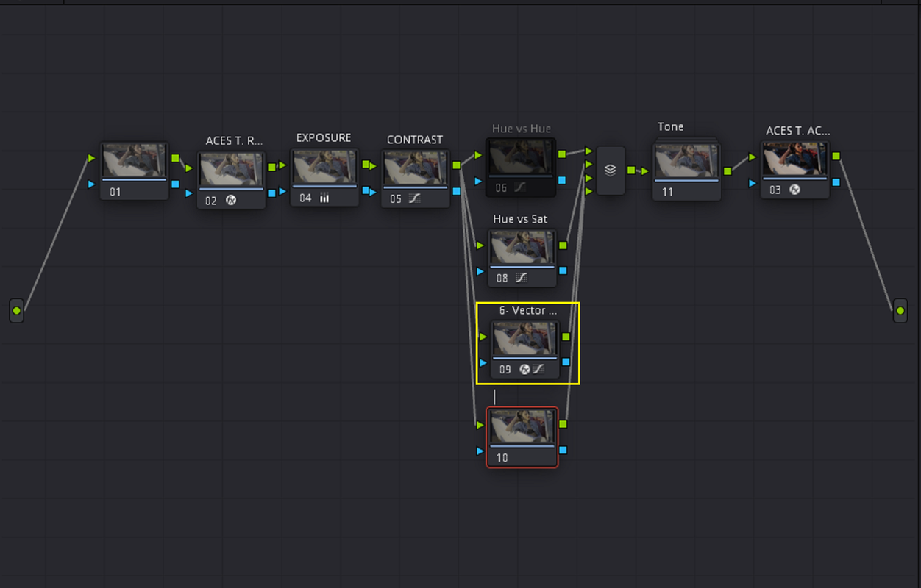Click blue key output of node 01
The image size is (921, 588).
(x=175, y=184)
